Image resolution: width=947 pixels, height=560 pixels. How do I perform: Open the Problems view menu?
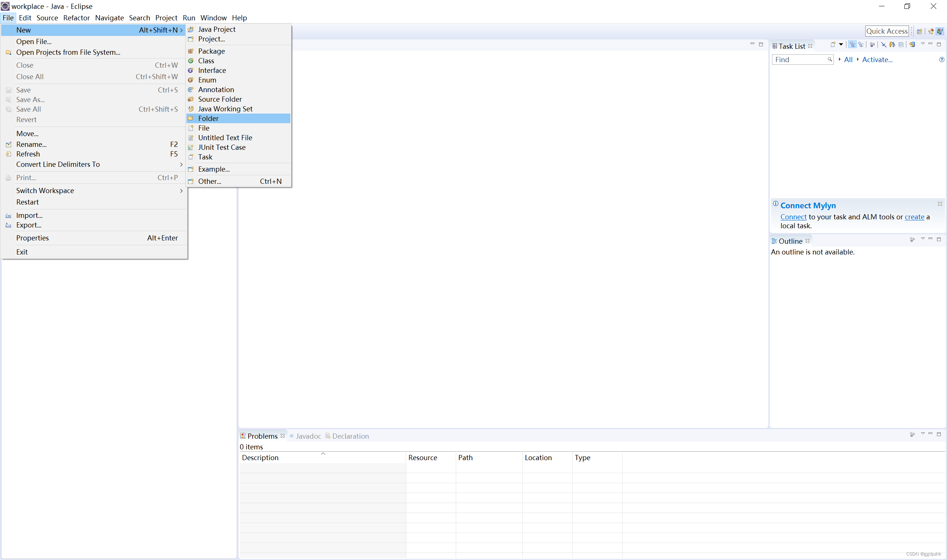(923, 434)
